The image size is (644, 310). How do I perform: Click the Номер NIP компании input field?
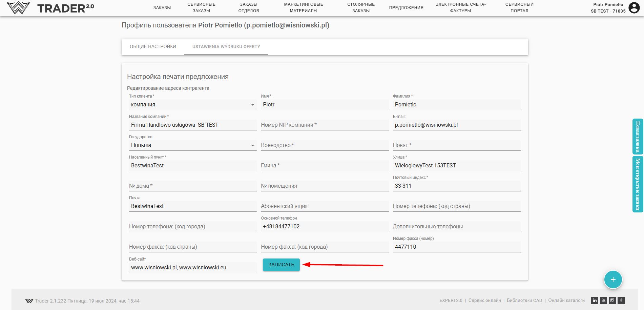click(325, 125)
